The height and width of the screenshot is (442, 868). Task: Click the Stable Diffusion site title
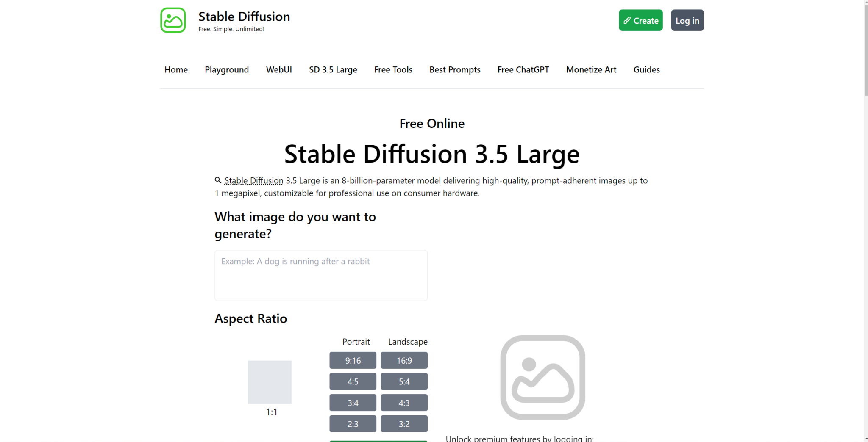(x=244, y=17)
